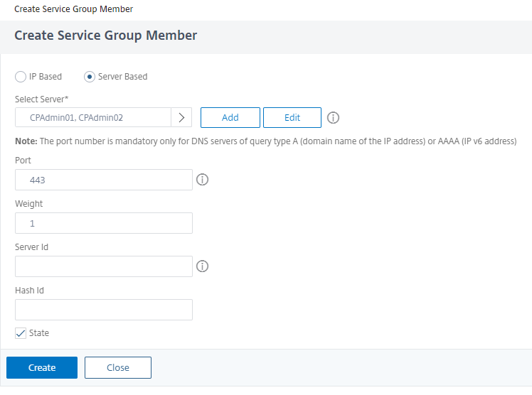Viewport: 532px width, 395px height.
Task: Click the info icon next to Edit button
Action: 333,118
